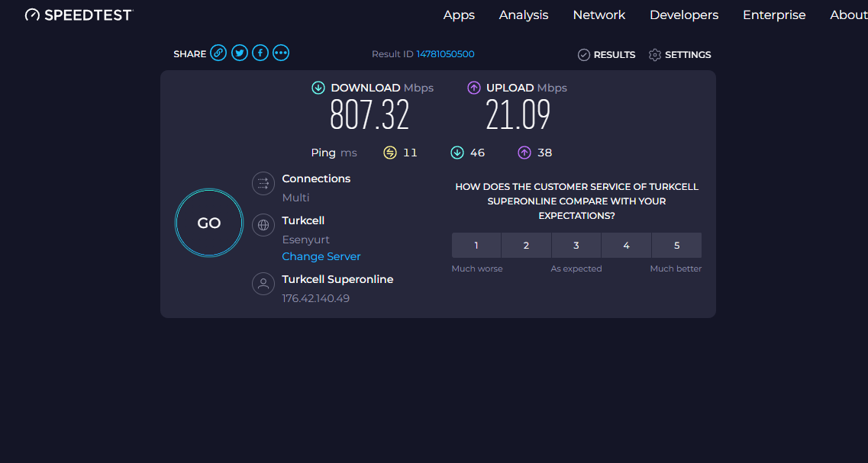Viewport: 868px width, 463px height.
Task: Open the Apps menu
Action: [x=459, y=15]
